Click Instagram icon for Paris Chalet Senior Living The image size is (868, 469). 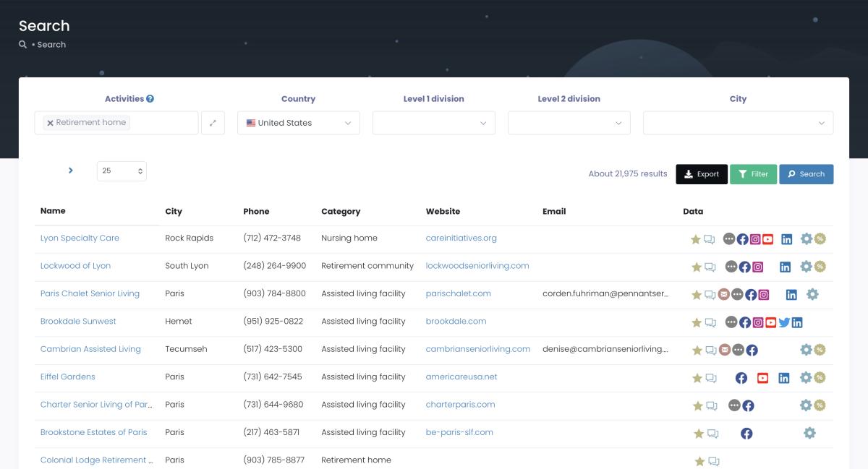[764, 295]
